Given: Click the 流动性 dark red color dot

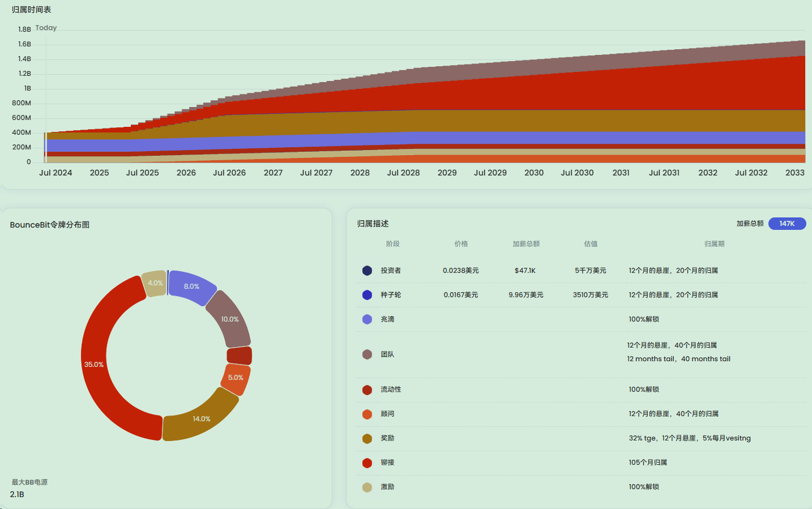Looking at the screenshot, I should (367, 390).
